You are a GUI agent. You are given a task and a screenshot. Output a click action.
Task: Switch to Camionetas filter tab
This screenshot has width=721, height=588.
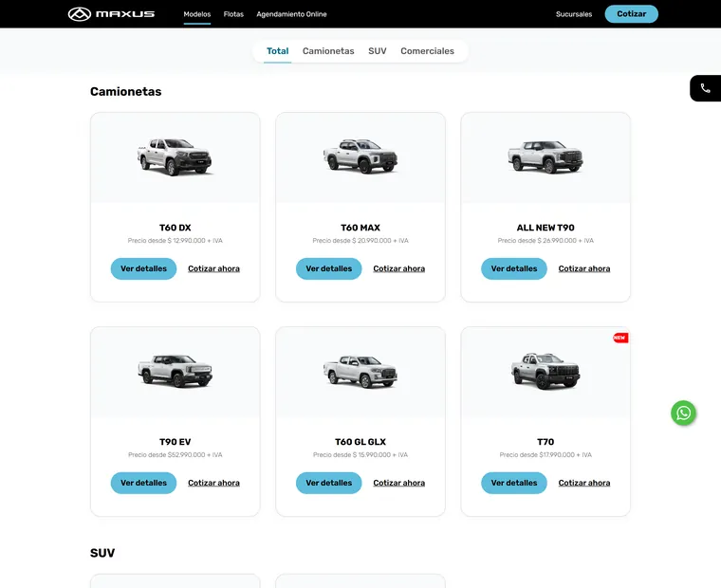[x=328, y=51]
